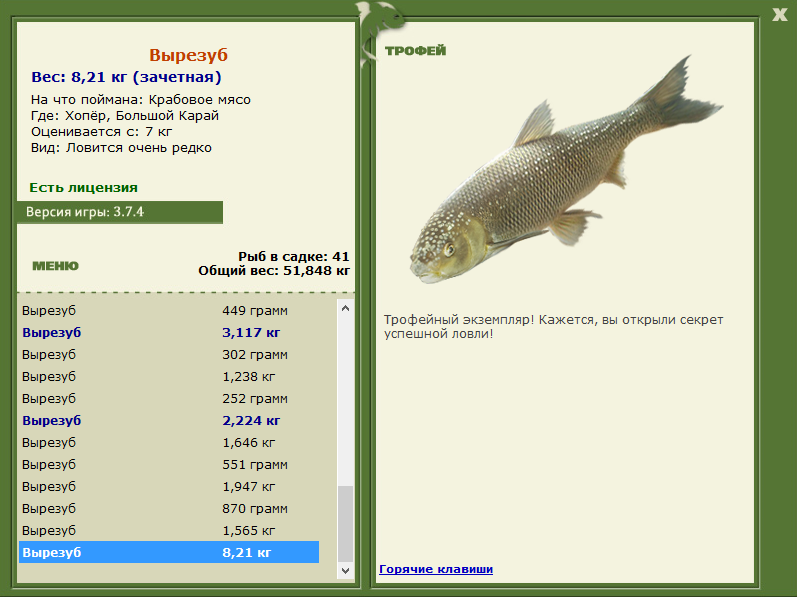Select the bold Вырезуб 3,117 кг row
This screenshot has width=797, height=597.
tap(168, 332)
